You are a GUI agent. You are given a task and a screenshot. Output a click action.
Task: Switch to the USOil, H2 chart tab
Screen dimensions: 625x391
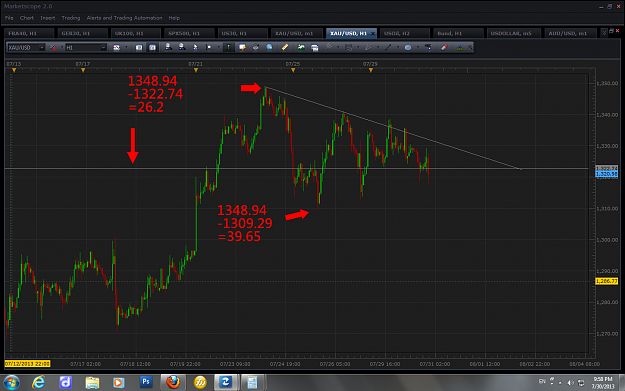[x=404, y=33]
